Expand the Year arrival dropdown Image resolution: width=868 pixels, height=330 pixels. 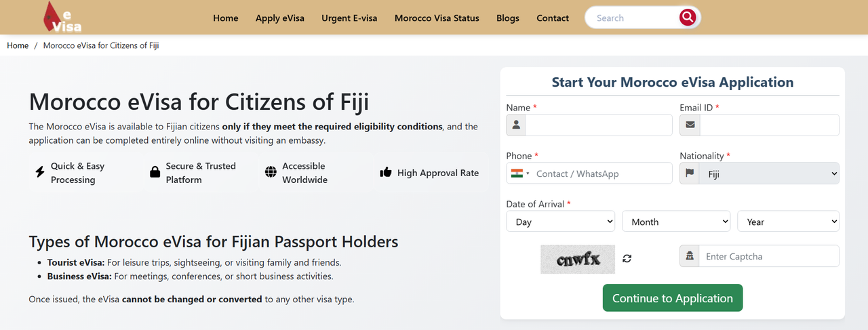pyautogui.click(x=788, y=222)
